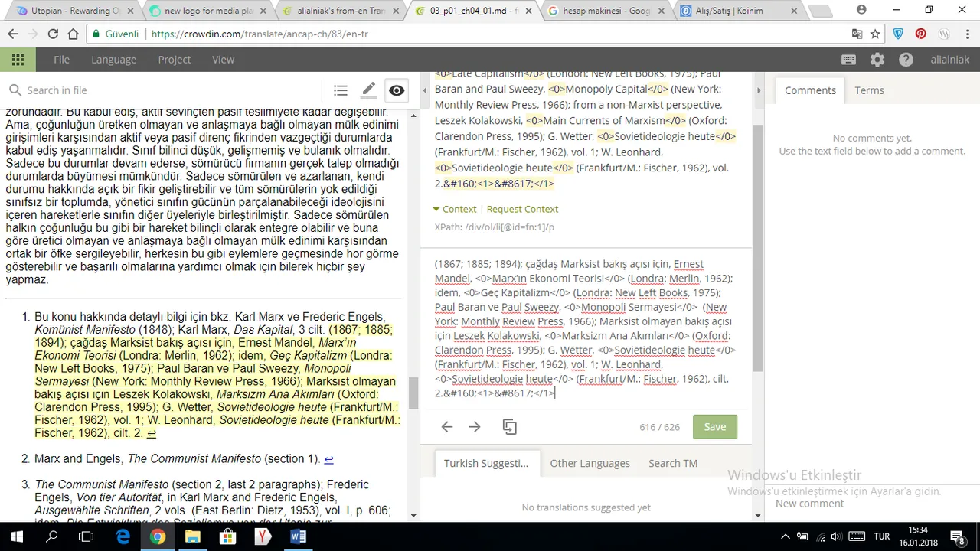This screenshot has height=551, width=980.
Task: Click the search magnifier icon
Action: [x=15, y=90]
